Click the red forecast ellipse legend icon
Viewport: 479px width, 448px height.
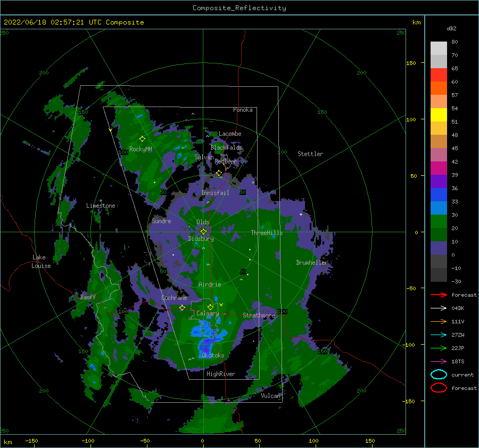click(x=439, y=388)
